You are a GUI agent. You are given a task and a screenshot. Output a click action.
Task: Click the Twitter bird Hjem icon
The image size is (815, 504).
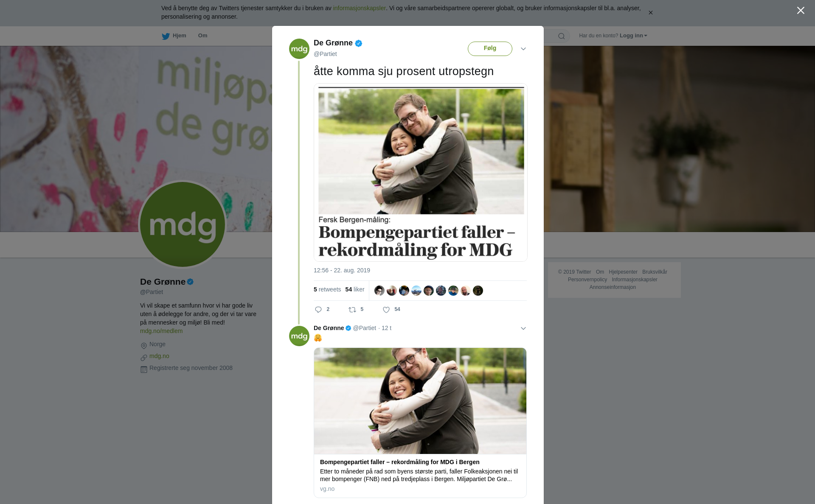click(x=166, y=36)
